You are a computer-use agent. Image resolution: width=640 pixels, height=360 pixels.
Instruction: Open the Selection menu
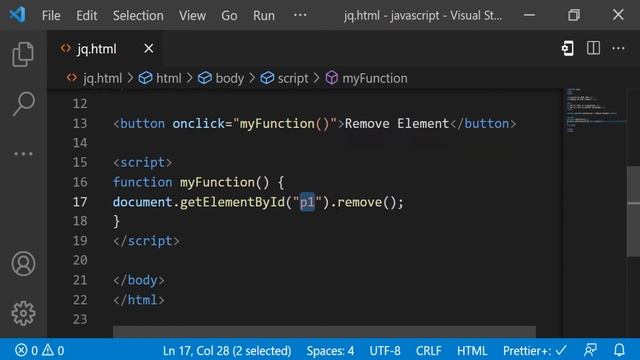pyautogui.click(x=138, y=16)
